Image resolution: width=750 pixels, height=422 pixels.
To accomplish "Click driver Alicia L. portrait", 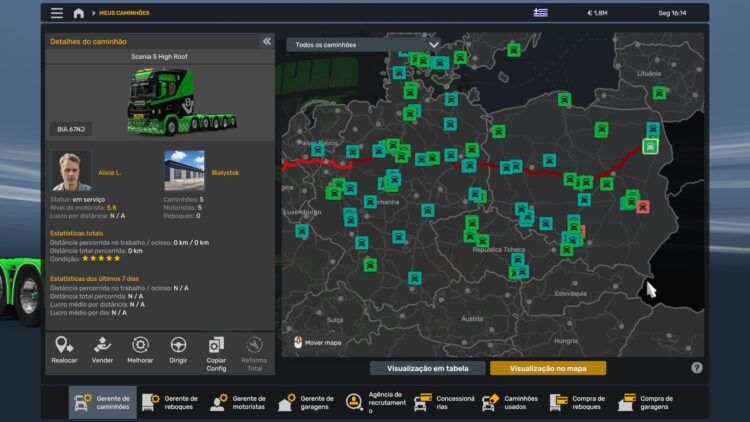I will click(71, 171).
